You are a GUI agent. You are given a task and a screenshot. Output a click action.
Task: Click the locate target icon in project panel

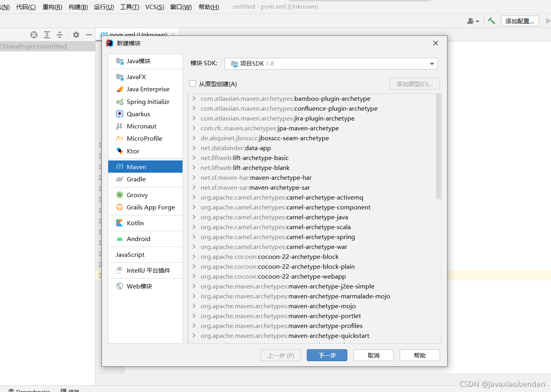[x=34, y=35]
